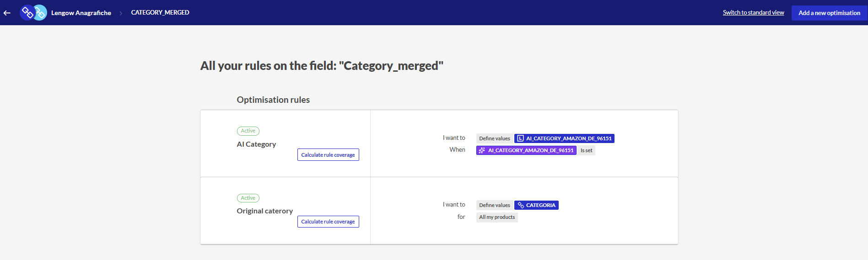Viewport: 868px width, 260px height.
Task: Open the Lengow Anagrafiche breadcrumb
Action: tap(81, 13)
